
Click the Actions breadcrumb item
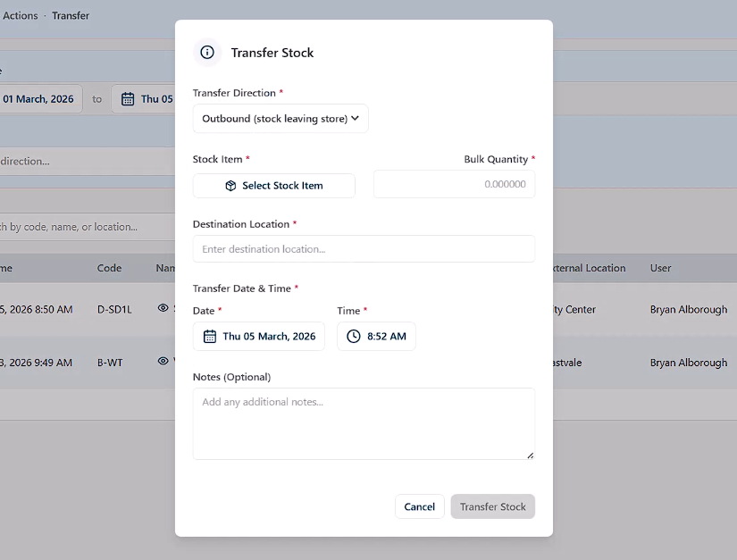click(x=21, y=16)
